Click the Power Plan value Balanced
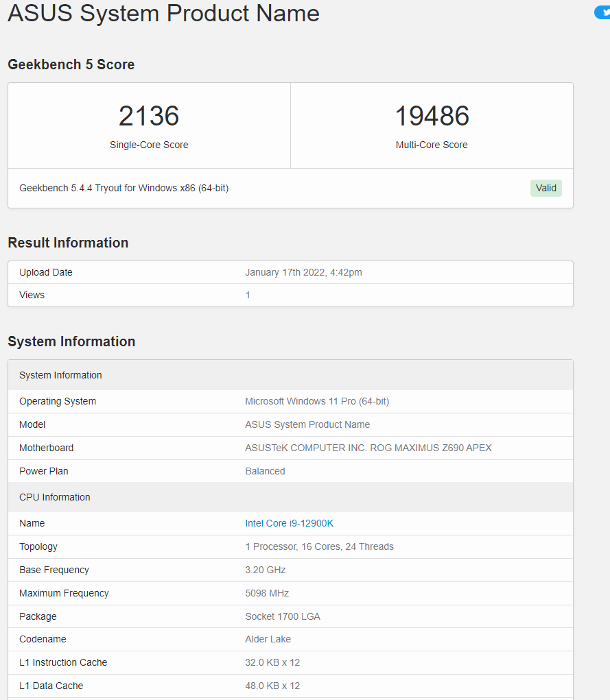The width and height of the screenshot is (610, 700). pyautogui.click(x=265, y=471)
